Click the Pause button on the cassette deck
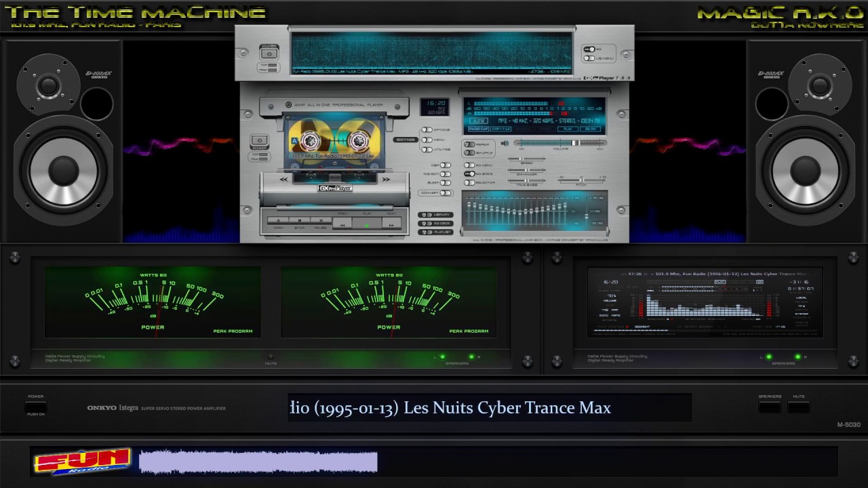 tap(321, 220)
